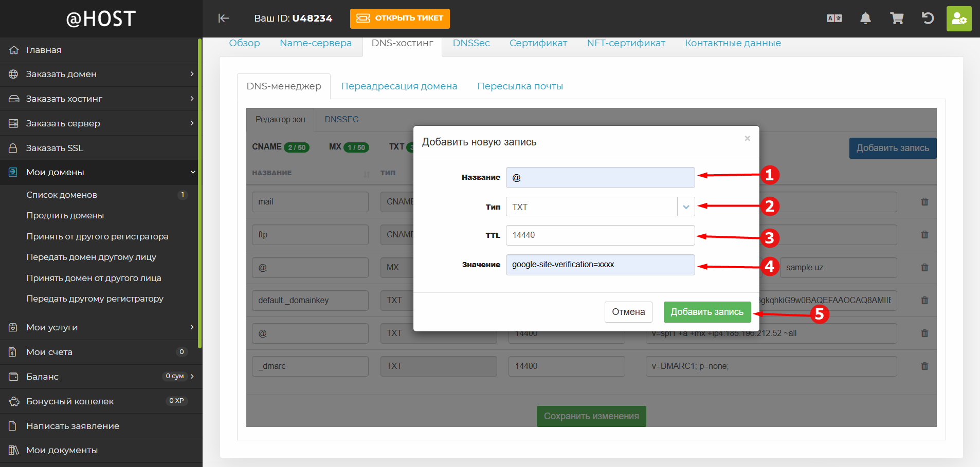Open the notifications bell
This screenshot has height=467, width=980.
pos(865,18)
